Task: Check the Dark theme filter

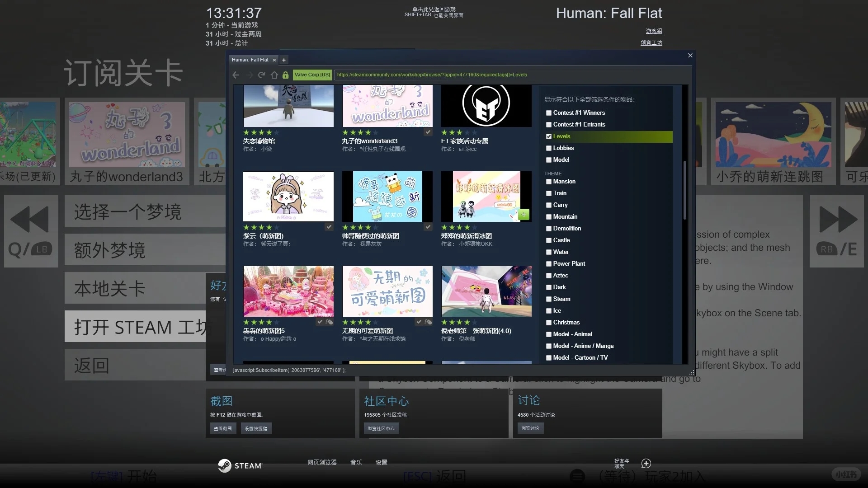Action: (x=549, y=287)
